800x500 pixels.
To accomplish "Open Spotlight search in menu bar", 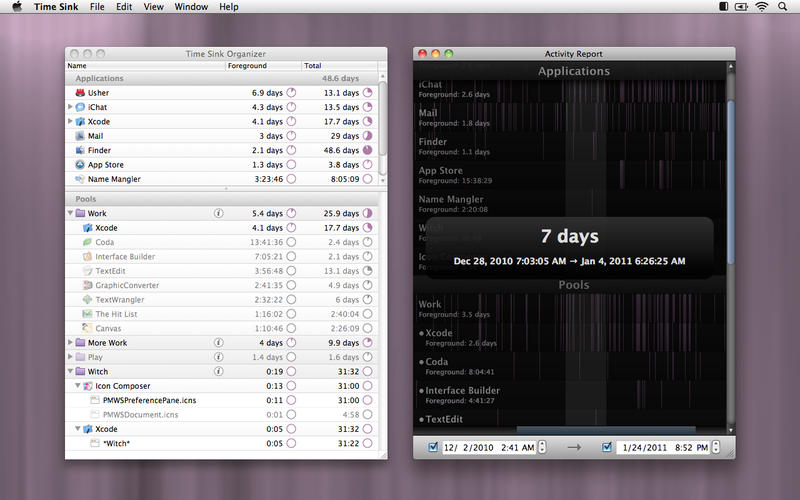I will click(782, 7).
